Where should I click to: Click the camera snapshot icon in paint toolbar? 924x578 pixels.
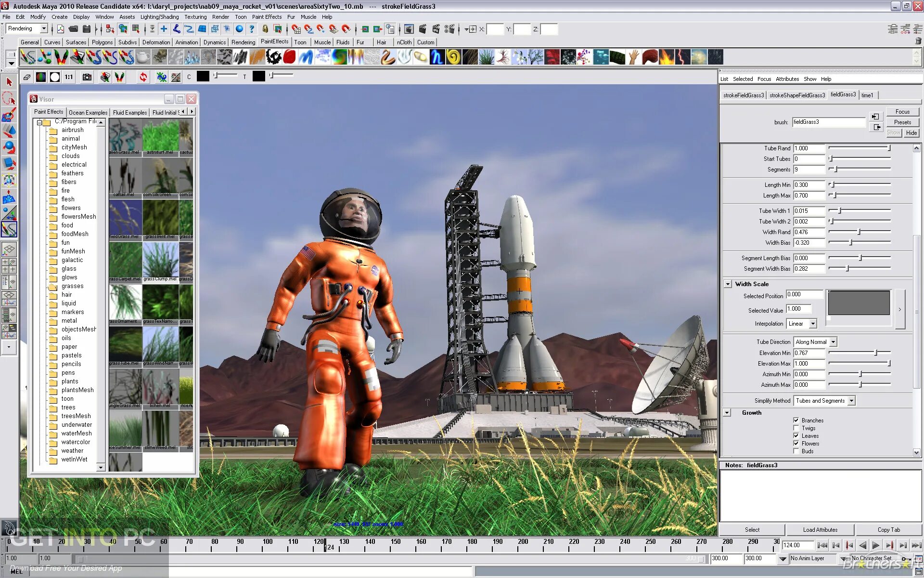tap(87, 77)
